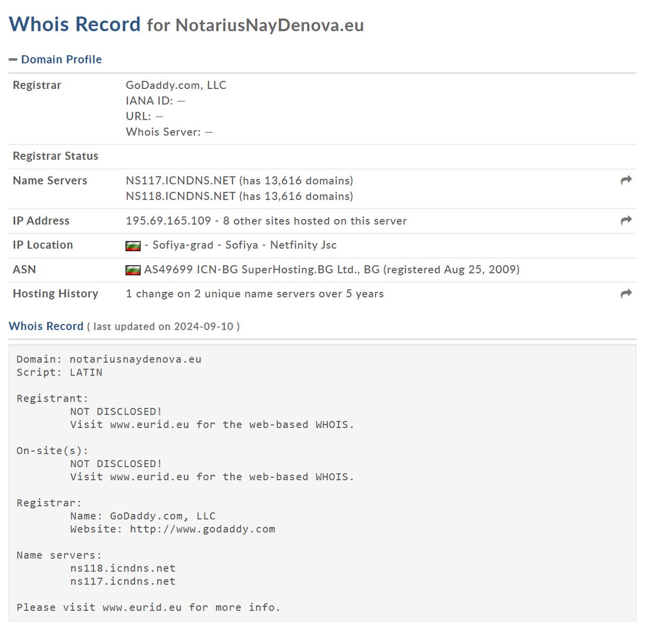
Task: Select the IANA ID line
Action: [155, 101]
